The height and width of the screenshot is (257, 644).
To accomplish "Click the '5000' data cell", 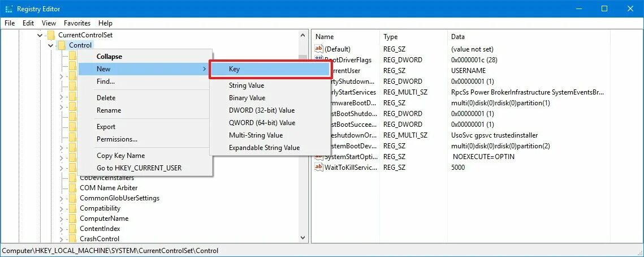I will (x=458, y=168).
